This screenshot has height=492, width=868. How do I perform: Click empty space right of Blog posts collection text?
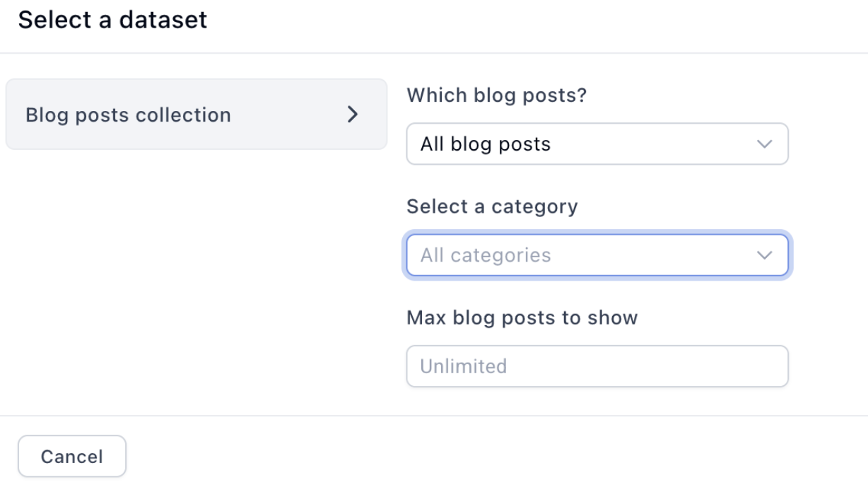pyautogui.click(x=290, y=115)
